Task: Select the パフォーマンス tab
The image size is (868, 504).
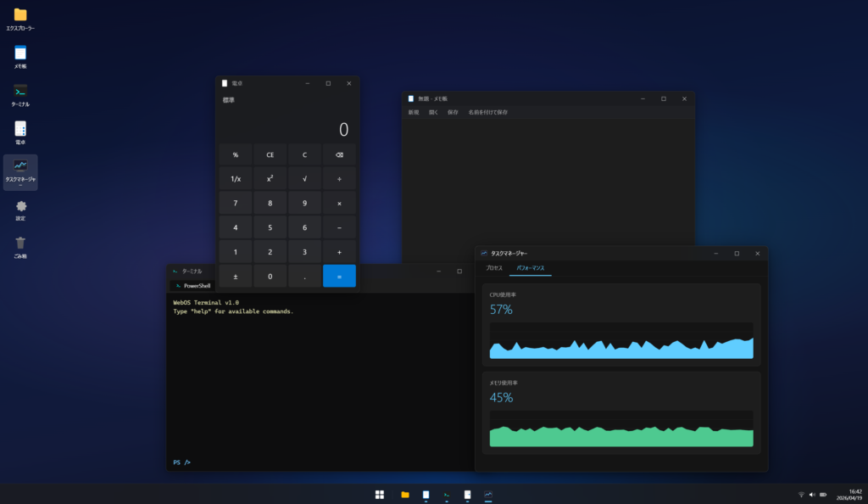Action: (531, 268)
